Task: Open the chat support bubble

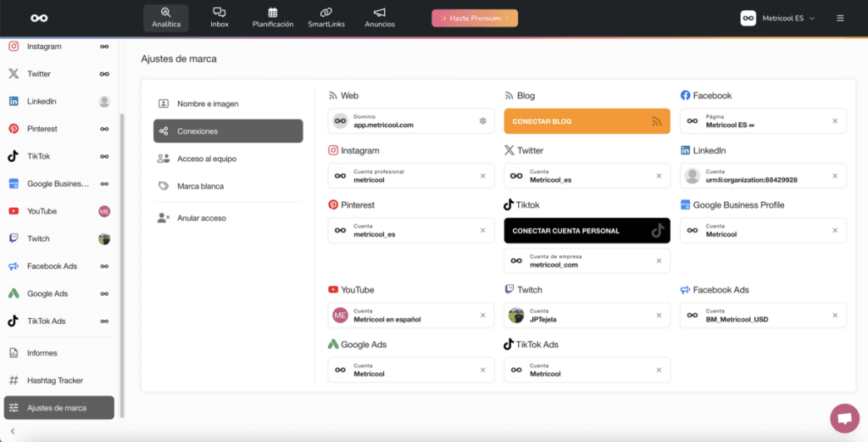Action: click(x=845, y=417)
